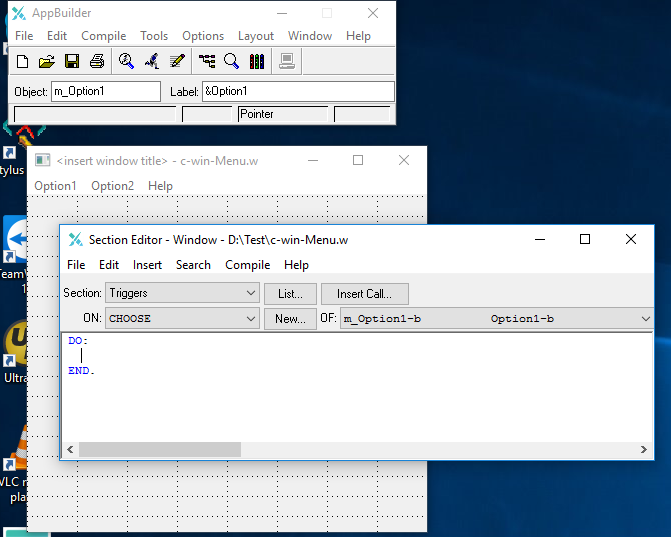Click the Print icon in AppBuilder toolbar

pyautogui.click(x=96, y=61)
